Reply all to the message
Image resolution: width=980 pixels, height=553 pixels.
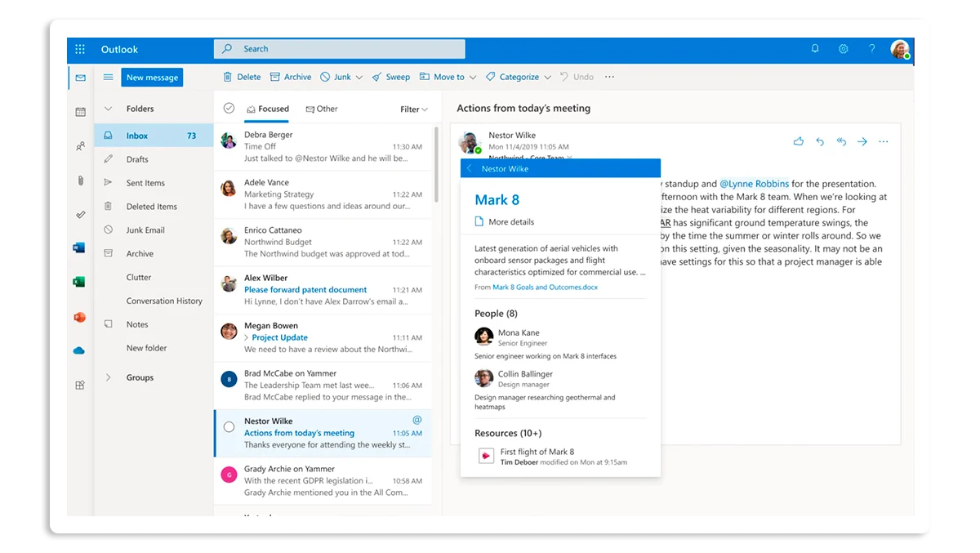coord(841,141)
